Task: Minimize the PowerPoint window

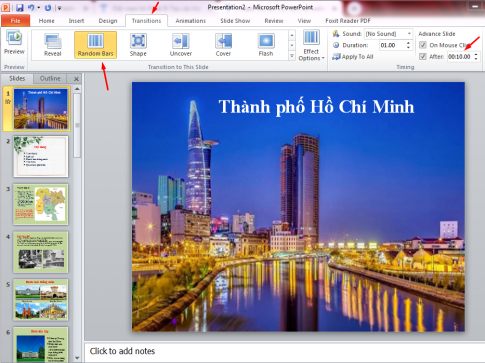Action: tap(475, 7)
